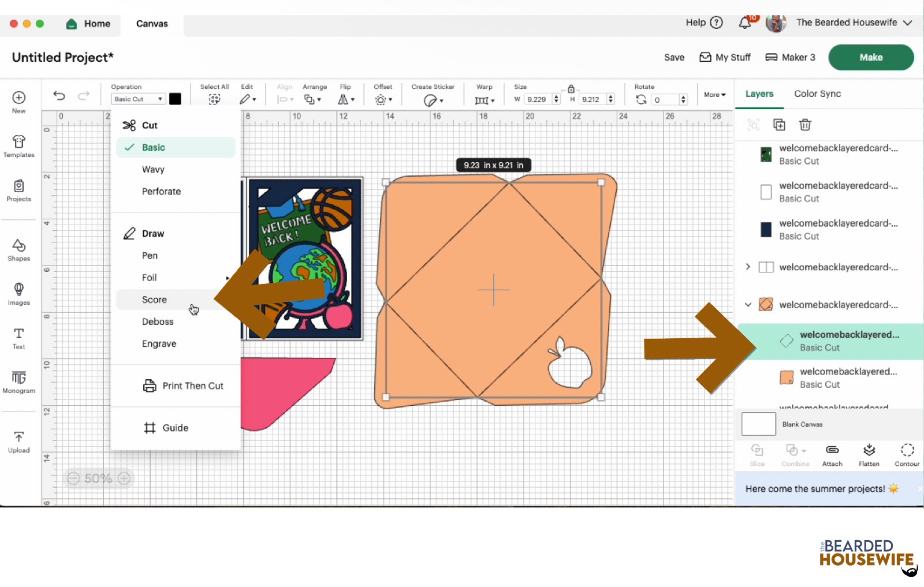Open My Stuff
924x587 pixels.
[725, 57]
